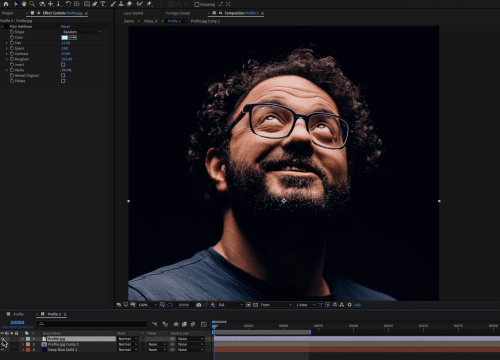This screenshot has width=500, height=360.
Task: Select the Pen tool
Action: [x=95, y=4]
